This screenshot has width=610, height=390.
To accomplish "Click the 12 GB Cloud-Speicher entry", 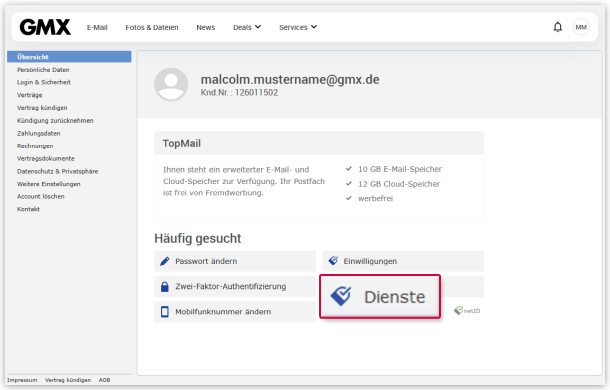I will point(399,184).
